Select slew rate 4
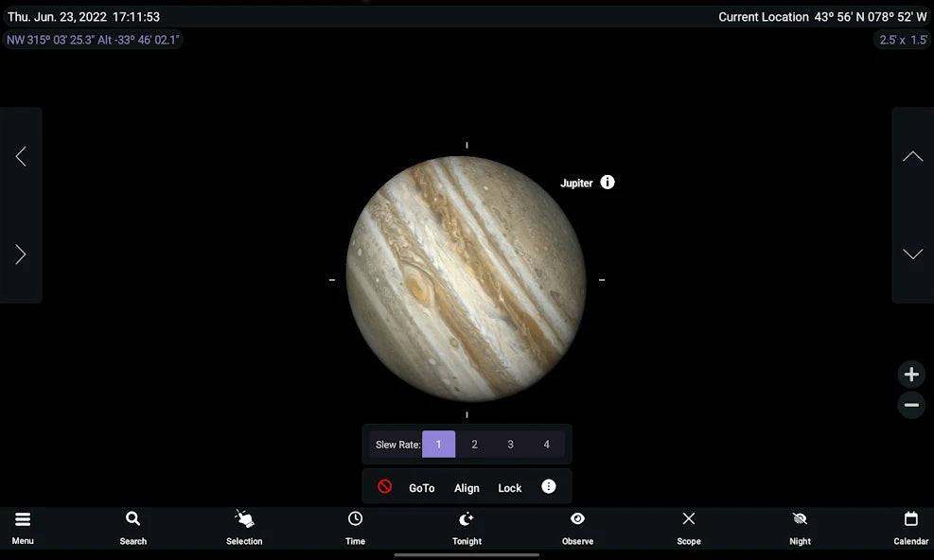Viewport: 934px width, 560px height. [546, 445]
